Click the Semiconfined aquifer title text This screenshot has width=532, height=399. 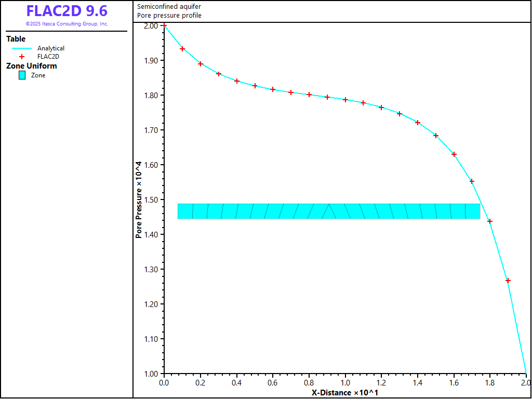pos(169,7)
